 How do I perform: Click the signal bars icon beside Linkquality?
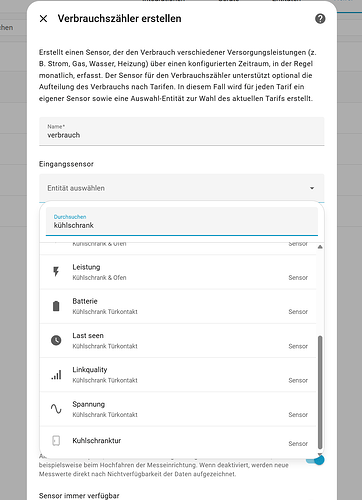56,375
